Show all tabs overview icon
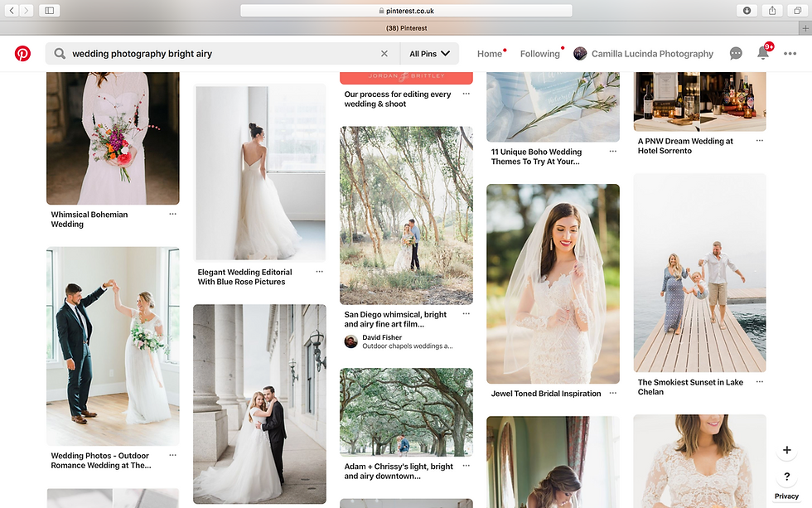This screenshot has height=508, width=812. tap(797, 10)
